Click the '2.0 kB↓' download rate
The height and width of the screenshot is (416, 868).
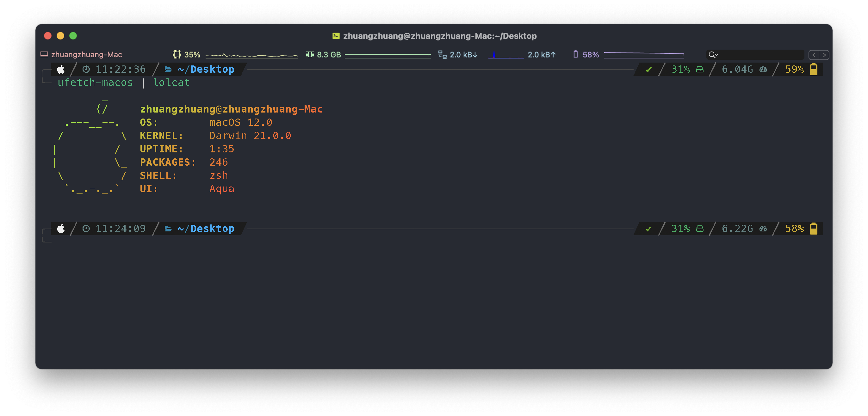click(464, 55)
